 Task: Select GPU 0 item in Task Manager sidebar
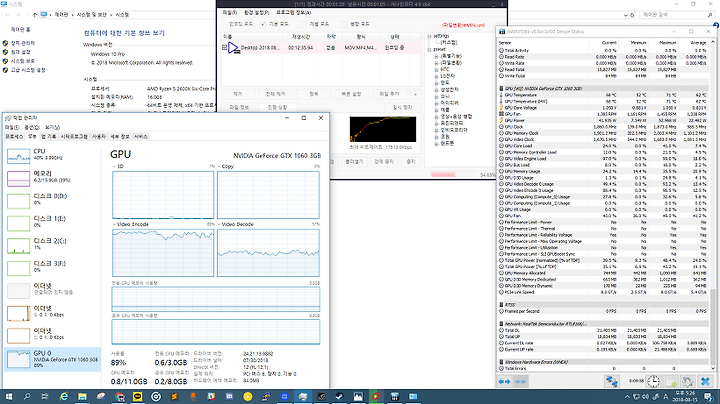click(x=51, y=359)
